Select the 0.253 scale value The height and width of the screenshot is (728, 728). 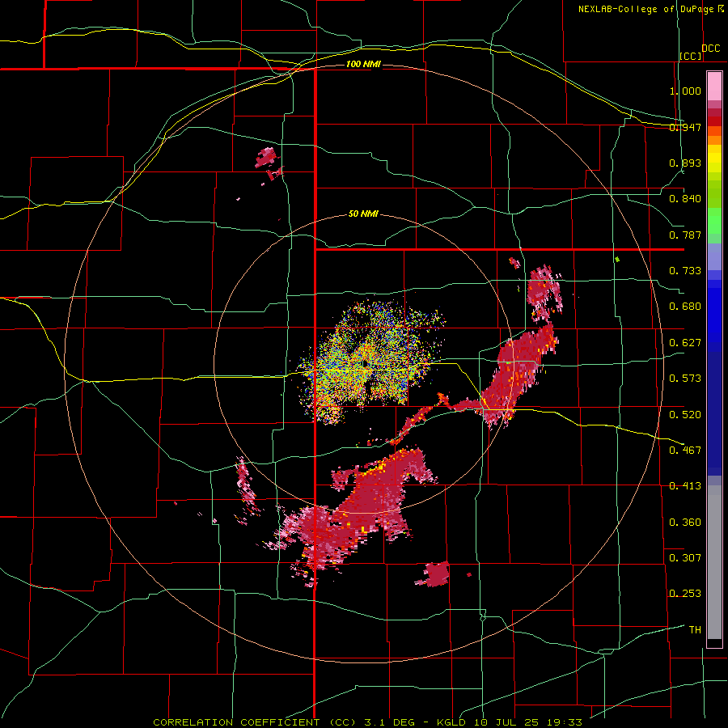point(685,594)
